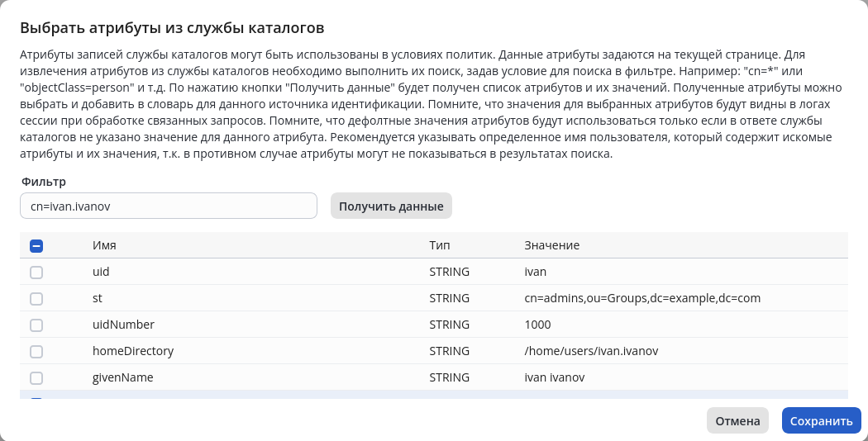Check the uid attribute checkbox
The height and width of the screenshot is (441, 868).
coord(36,272)
